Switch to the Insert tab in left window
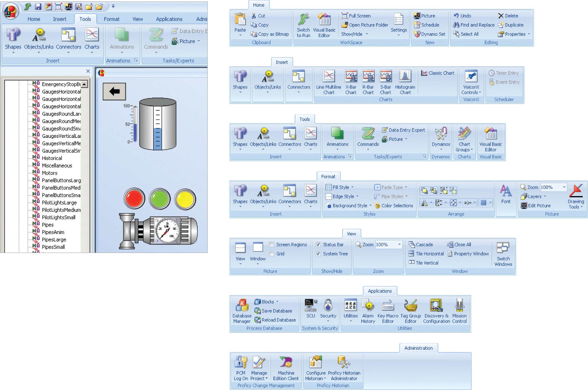588x390 pixels. (x=60, y=19)
